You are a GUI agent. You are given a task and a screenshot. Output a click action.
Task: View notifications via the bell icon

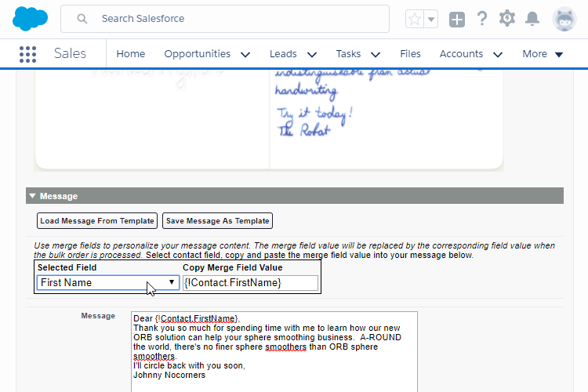(532, 19)
